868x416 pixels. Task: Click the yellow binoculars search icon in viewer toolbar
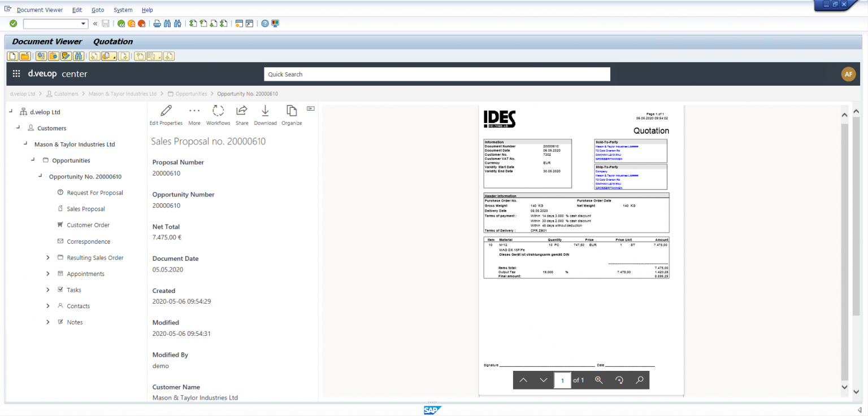click(79, 56)
